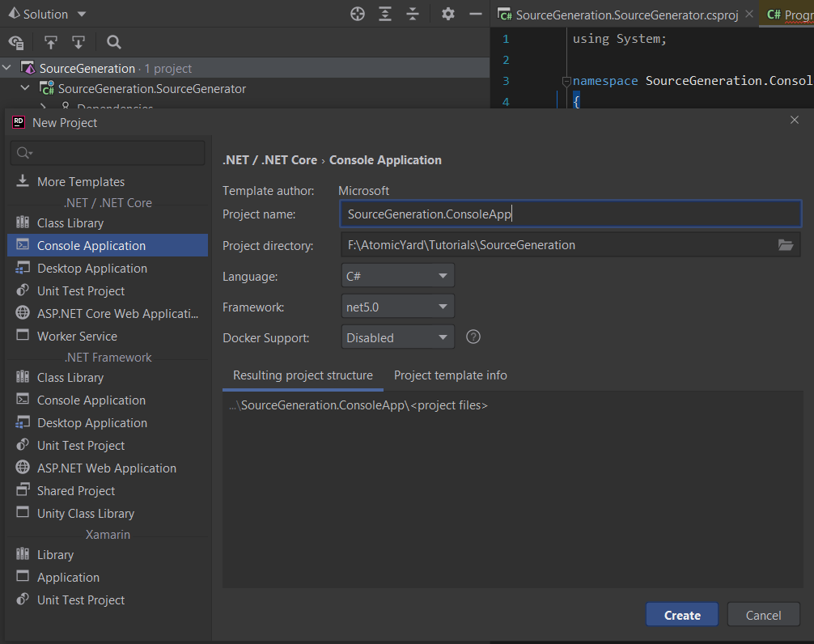Select .NET Framework Class Library template
Image resolution: width=814 pixels, height=644 pixels.
pyautogui.click(x=108, y=378)
